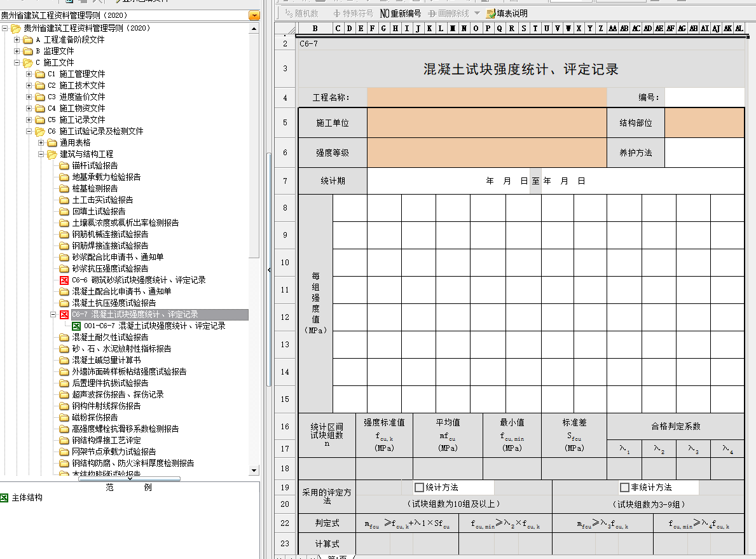Select 混凝土耐久性试验报告 folder
Image resolution: width=756 pixels, height=559 pixels.
[x=110, y=338]
